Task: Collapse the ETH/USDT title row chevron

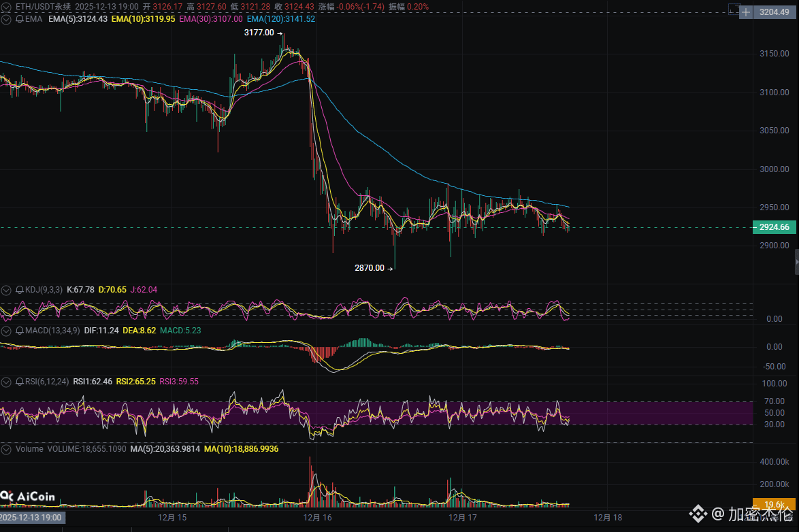Action: (6, 7)
